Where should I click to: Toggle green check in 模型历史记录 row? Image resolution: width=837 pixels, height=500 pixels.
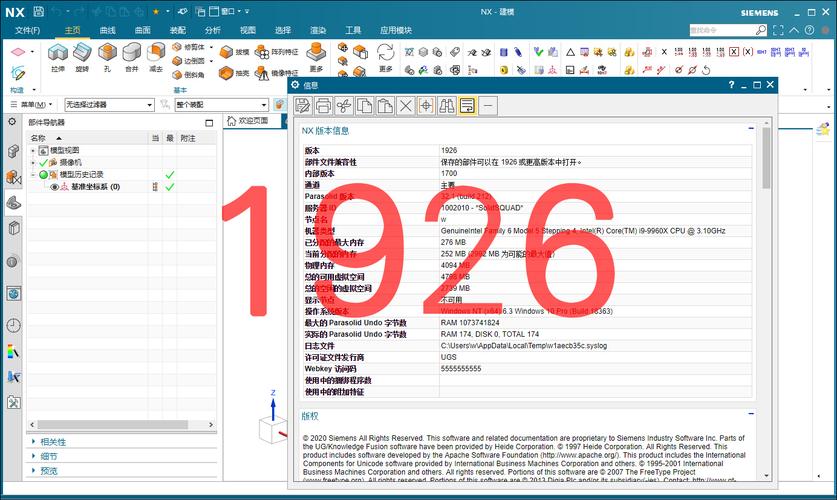coord(170,174)
